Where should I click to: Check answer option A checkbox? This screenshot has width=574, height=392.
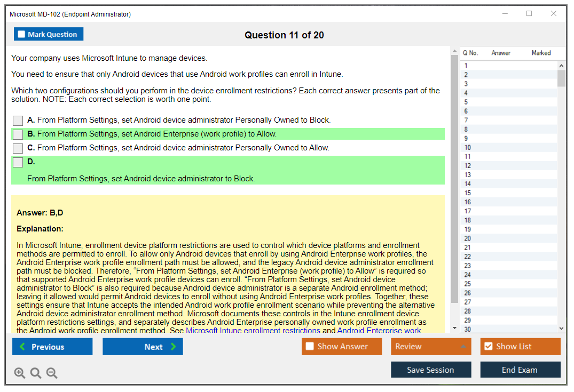18,121
